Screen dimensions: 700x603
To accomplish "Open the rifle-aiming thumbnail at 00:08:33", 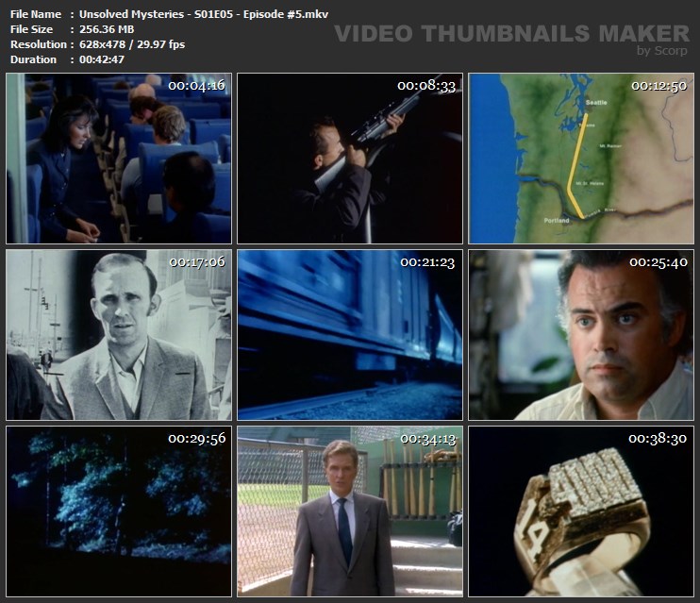I will 350,159.
